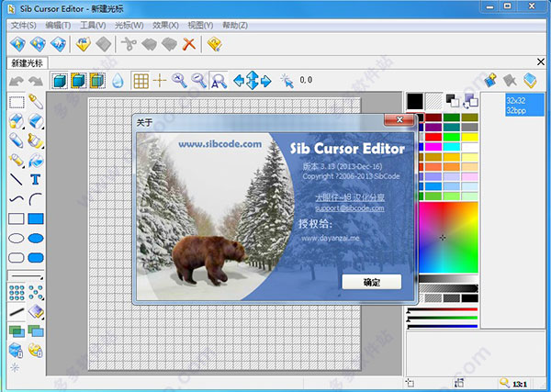
Task: Pick the yellow palette swatch
Action: tap(469, 137)
